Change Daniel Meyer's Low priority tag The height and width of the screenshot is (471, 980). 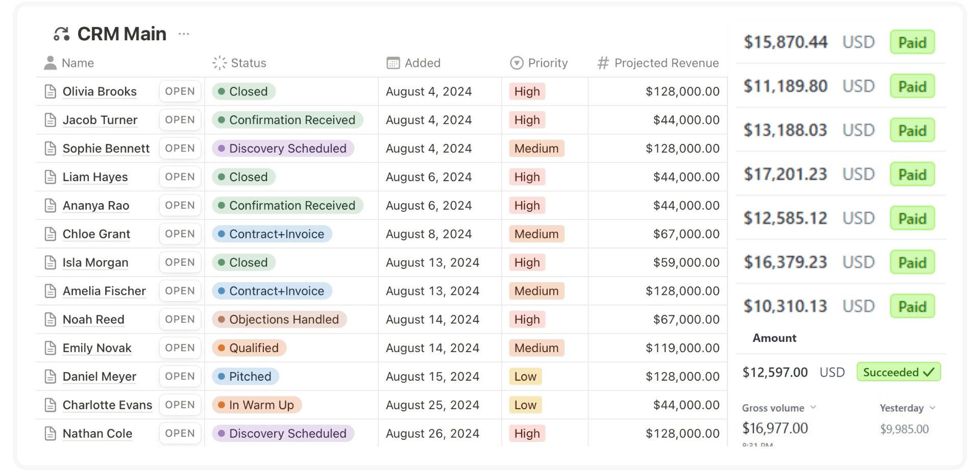[525, 377]
